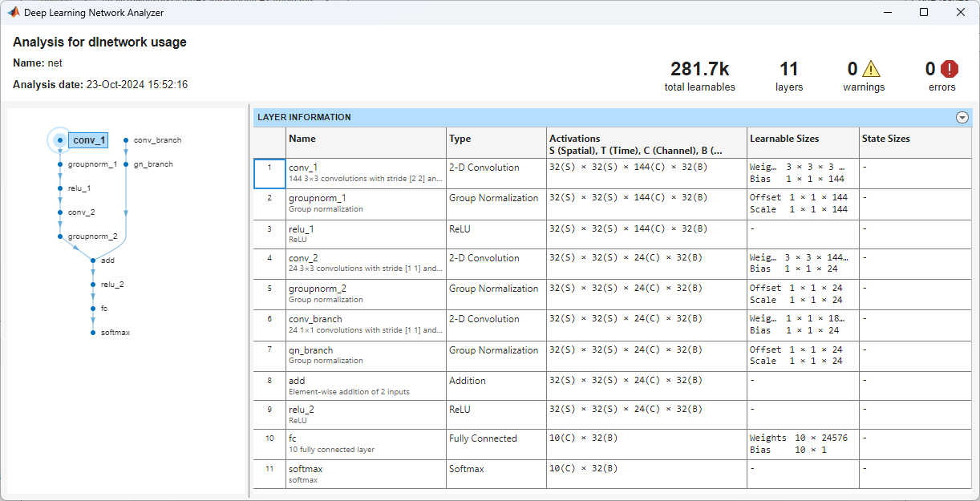Click the row number 1 cell
Screen dimensions: 980x501
click(x=269, y=173)
